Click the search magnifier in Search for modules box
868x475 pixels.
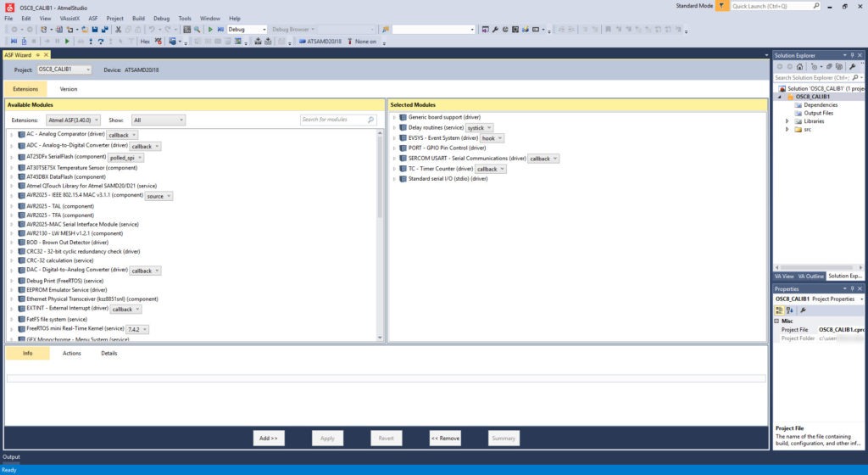(x=371, y=120)
